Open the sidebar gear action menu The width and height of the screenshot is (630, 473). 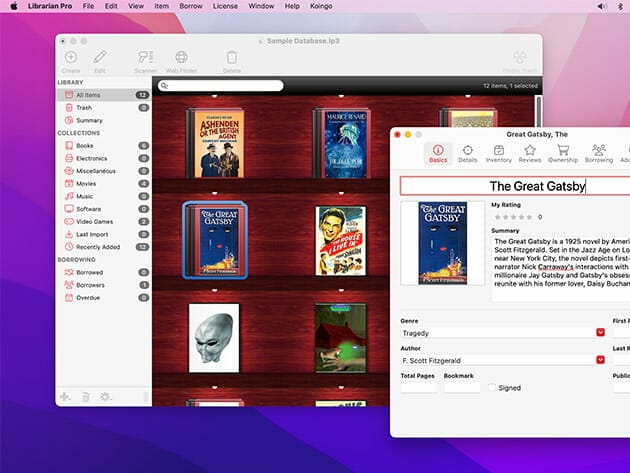point(105,397)
